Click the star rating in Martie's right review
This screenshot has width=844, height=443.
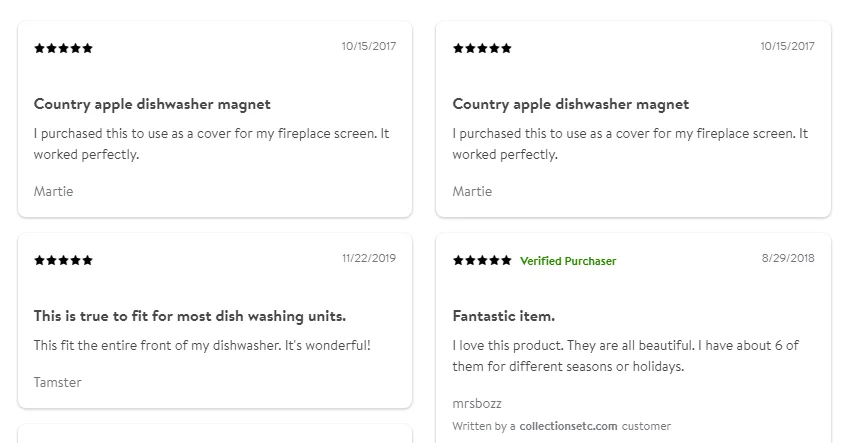482,48
